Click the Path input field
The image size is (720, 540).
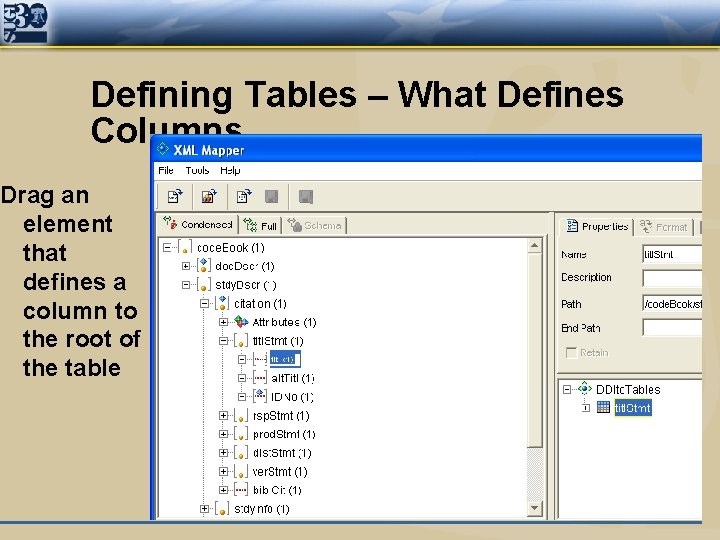coord(672,304)
